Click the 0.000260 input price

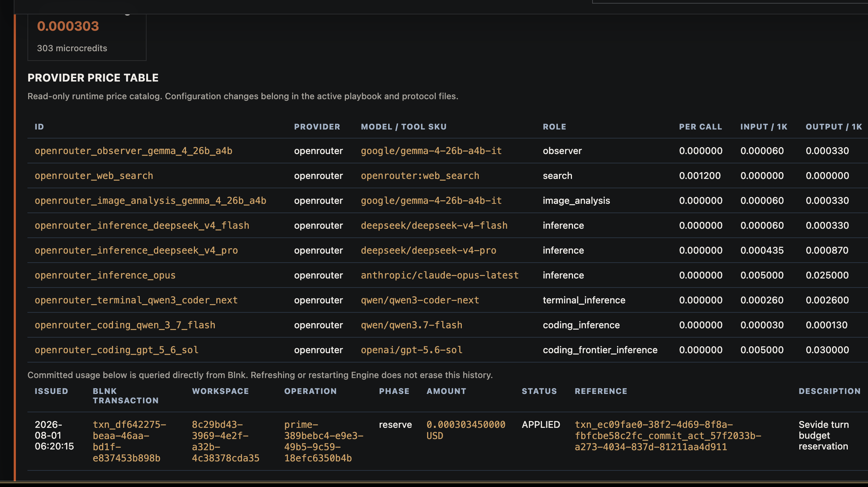[x=762, y=300]
